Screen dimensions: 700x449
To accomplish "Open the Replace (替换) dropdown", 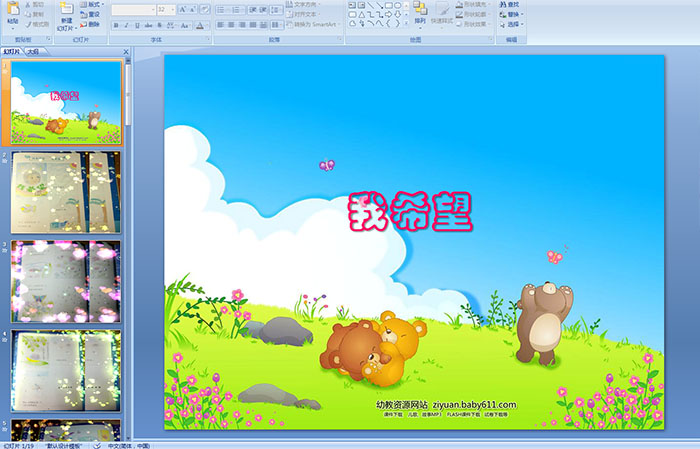I will click(x=511, y=14).
